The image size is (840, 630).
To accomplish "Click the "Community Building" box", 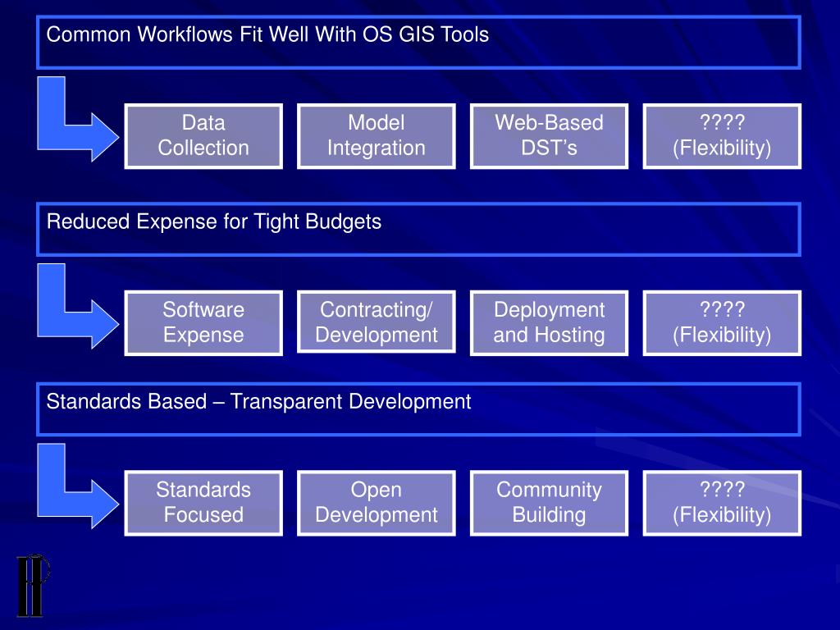I will point(549,503).
